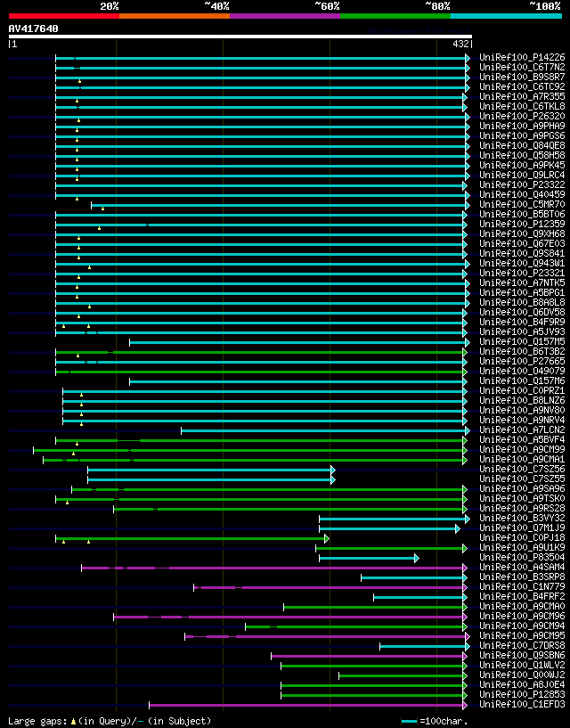Click the purple ~60% identity legend segment
The width and height of the screenshot is (570, 728).
point(285,16)
